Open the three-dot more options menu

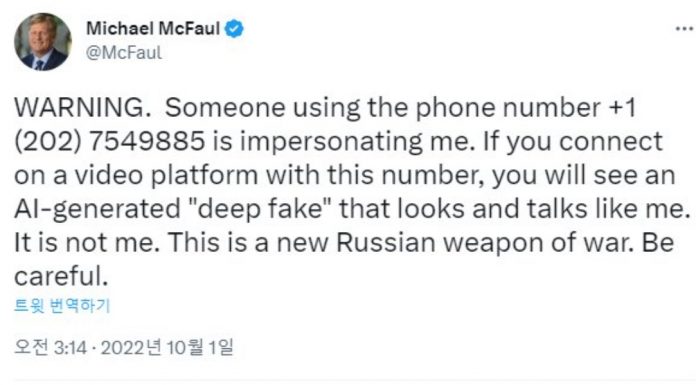(685, 29)
